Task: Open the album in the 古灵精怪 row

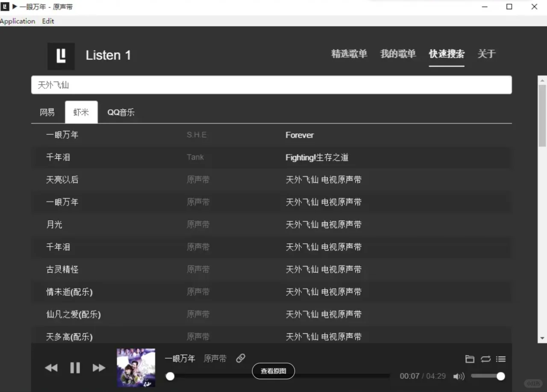Action: (x=323, y=269)
